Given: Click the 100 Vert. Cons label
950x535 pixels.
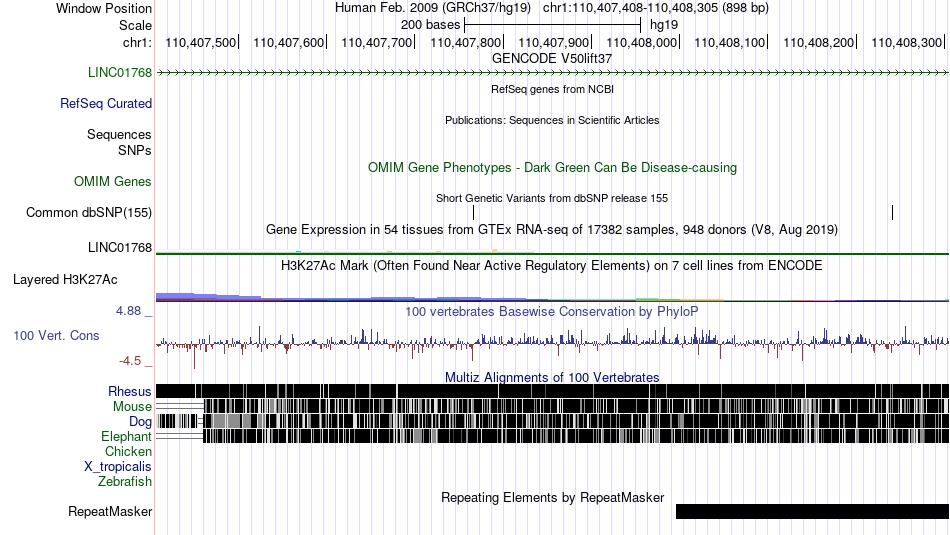Looking at the screenshot, I should coord(56,336).
